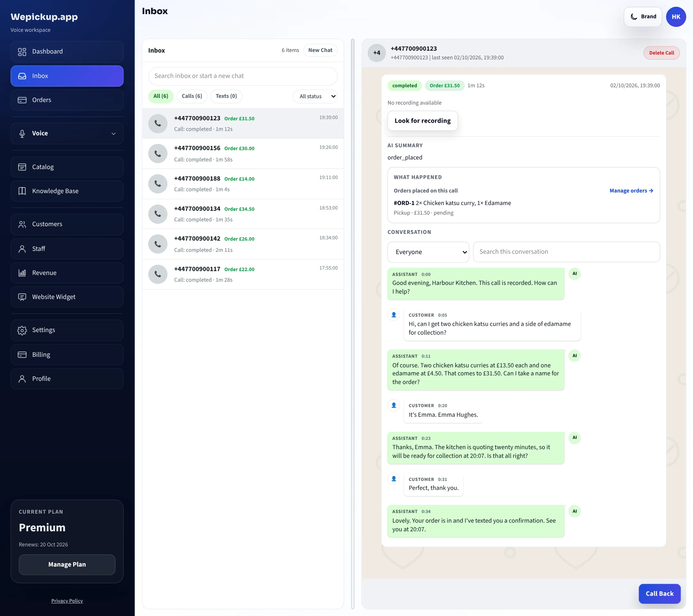Click the +4 contact avatar in header

(377, 53)
